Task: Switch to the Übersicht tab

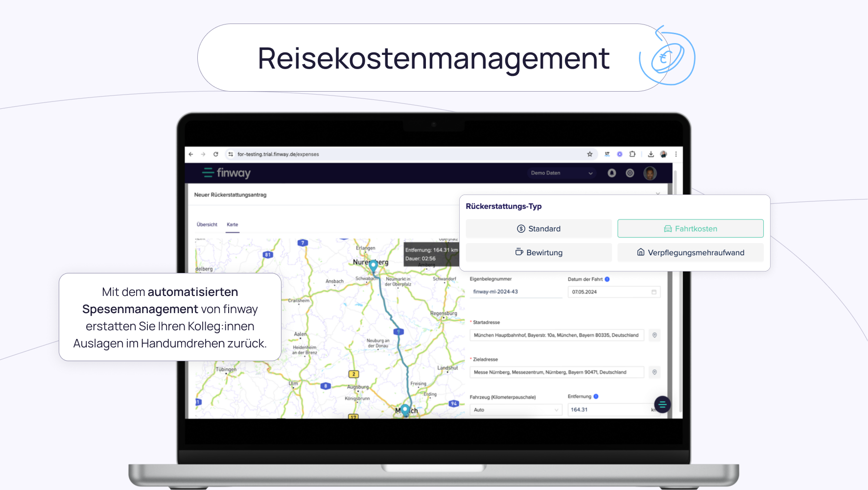Action: [x=207, y=224]
